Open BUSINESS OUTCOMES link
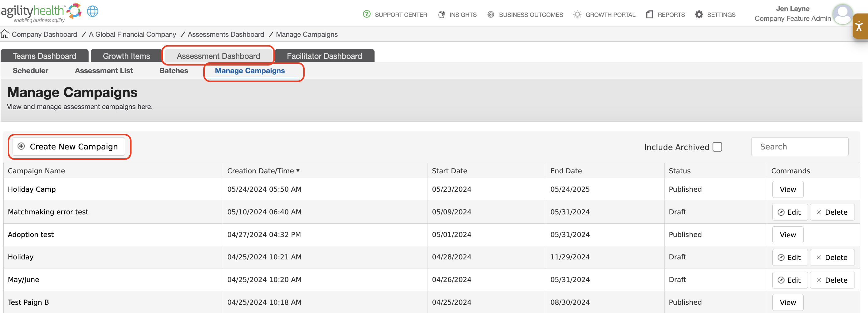This screenshot has height=313, width=868. click(x=531, y=15)
